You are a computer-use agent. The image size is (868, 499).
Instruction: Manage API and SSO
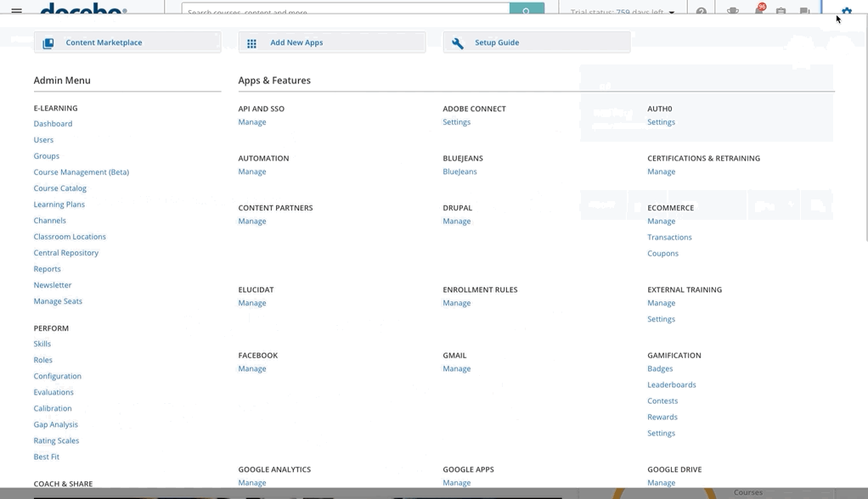(x=252, y=122)
